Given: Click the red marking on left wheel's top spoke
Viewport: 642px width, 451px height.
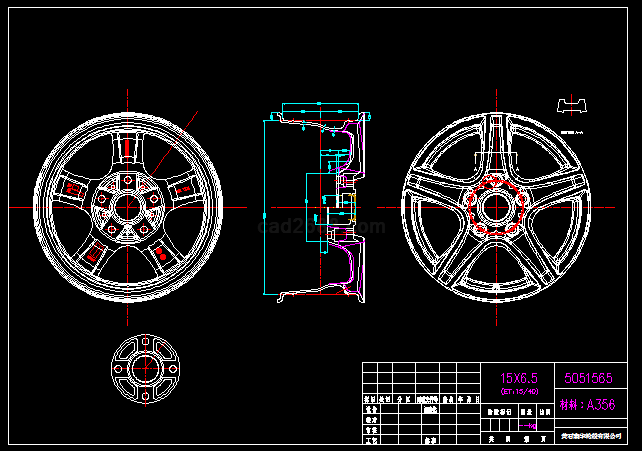Looking at the screenshot, I should coord(128,150).
